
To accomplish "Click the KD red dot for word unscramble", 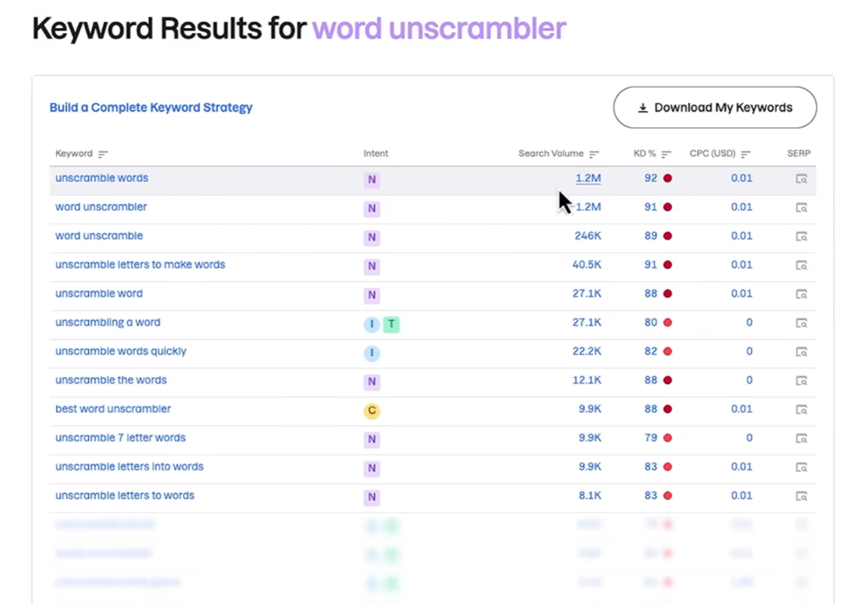I will (668, 236).
